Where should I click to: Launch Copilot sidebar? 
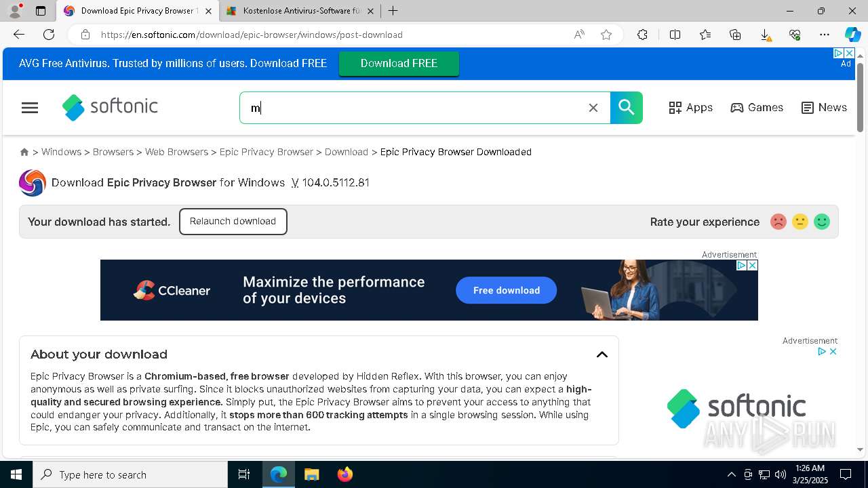(852, 35)
